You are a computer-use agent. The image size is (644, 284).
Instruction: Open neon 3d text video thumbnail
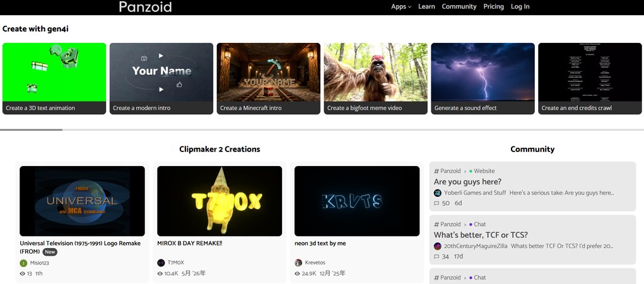357,201
